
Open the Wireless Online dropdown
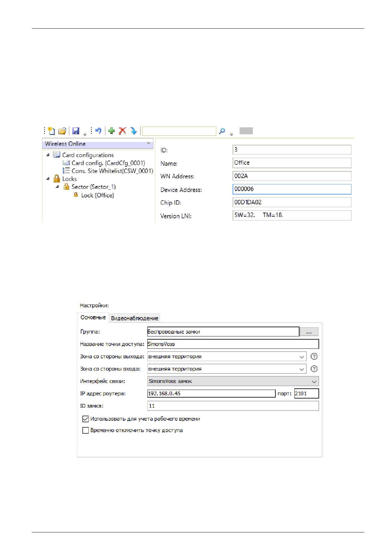(98, 144)
